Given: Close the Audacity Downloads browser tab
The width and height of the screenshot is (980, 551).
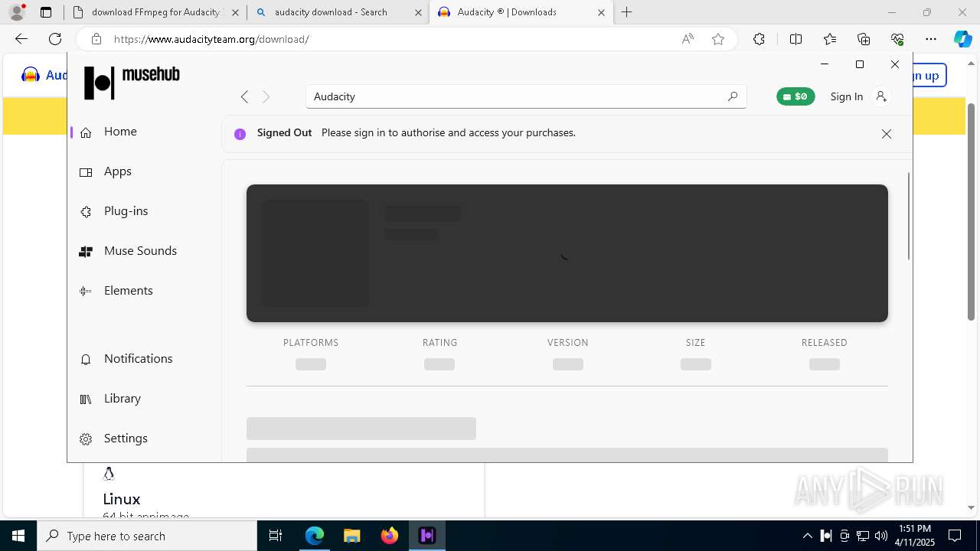Looking at the screenshot, I should tap(601, 12).
